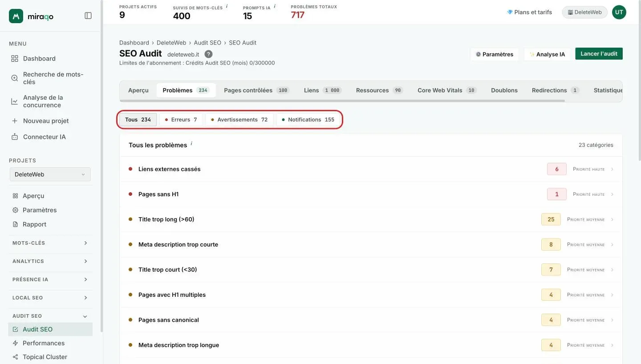Click the competitor analysis chart icon
641x364 pixels.
click(x=15, y=101)
